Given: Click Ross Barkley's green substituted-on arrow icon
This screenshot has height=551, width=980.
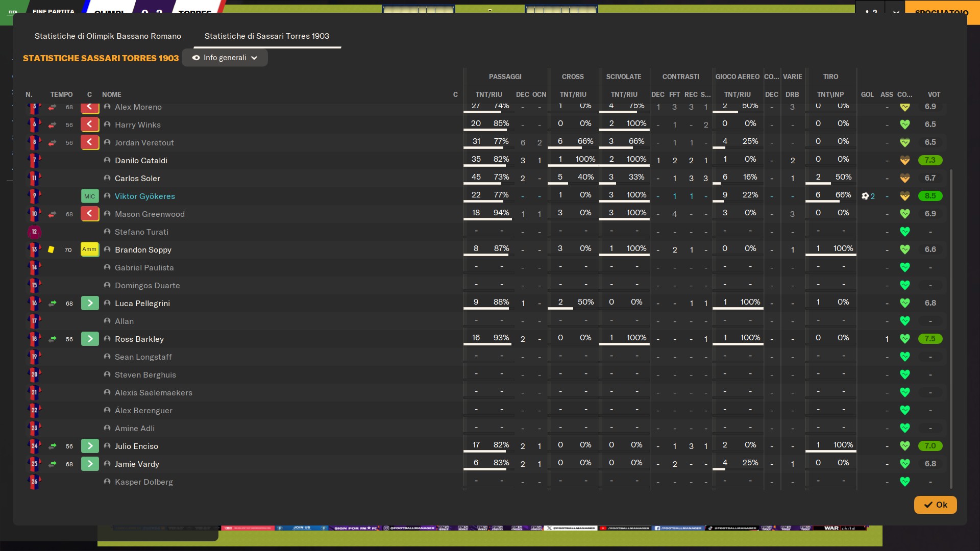Looking at the screenshot, I should (x=52, y=339).
